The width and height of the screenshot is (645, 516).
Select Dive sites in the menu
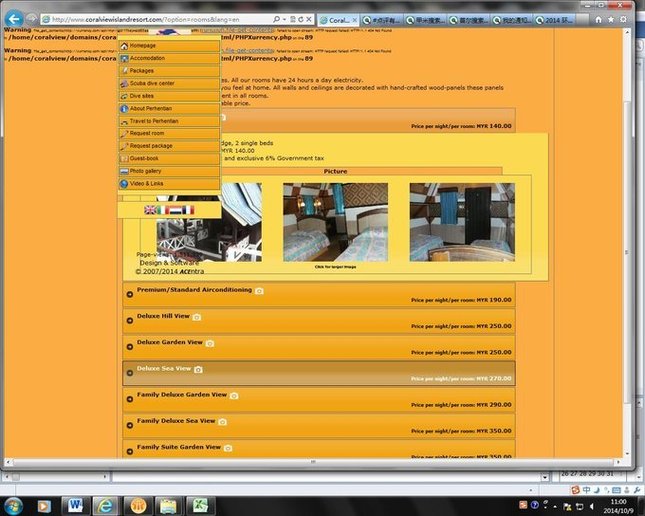pos(169,96)
